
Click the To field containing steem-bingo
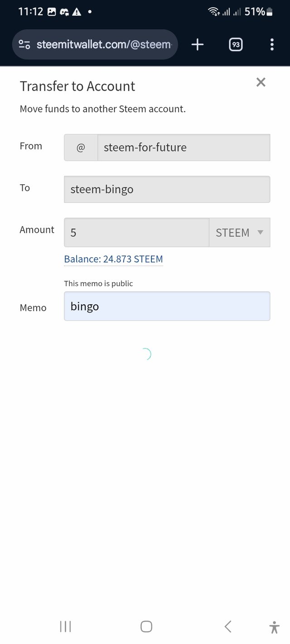167,189
